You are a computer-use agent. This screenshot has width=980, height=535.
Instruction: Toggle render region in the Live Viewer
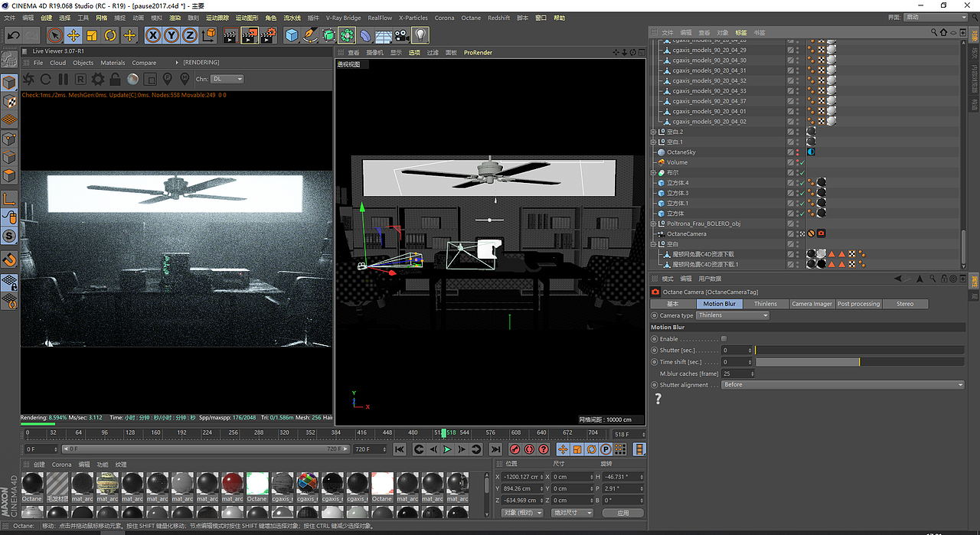(150, 79)
